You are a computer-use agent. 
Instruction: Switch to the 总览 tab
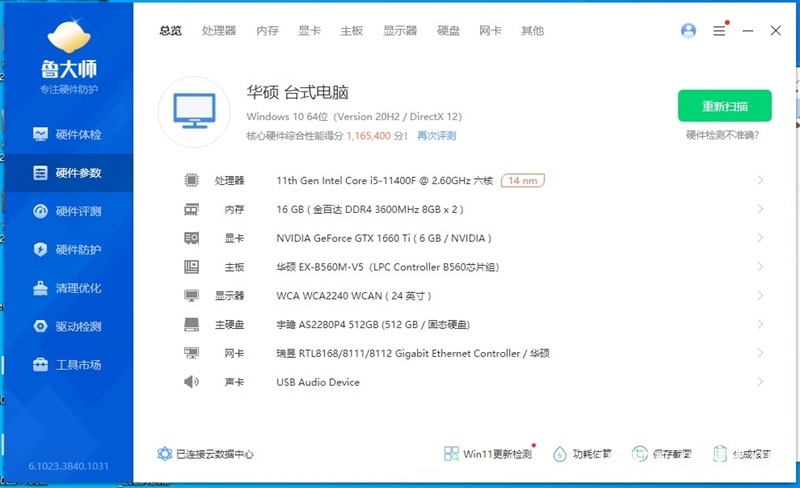(x=170, y=31)
